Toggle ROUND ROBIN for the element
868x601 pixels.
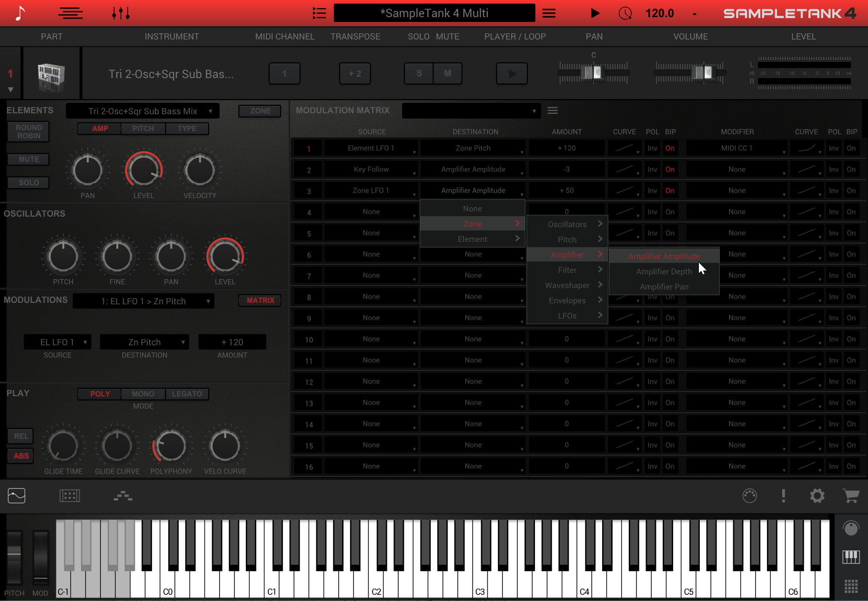[29, 132]
